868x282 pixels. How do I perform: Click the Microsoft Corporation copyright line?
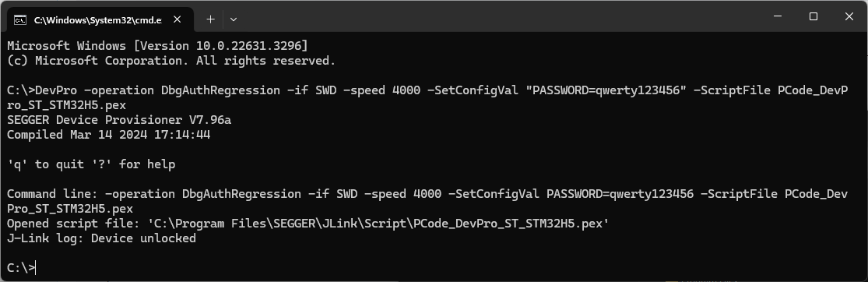(171, 61)
